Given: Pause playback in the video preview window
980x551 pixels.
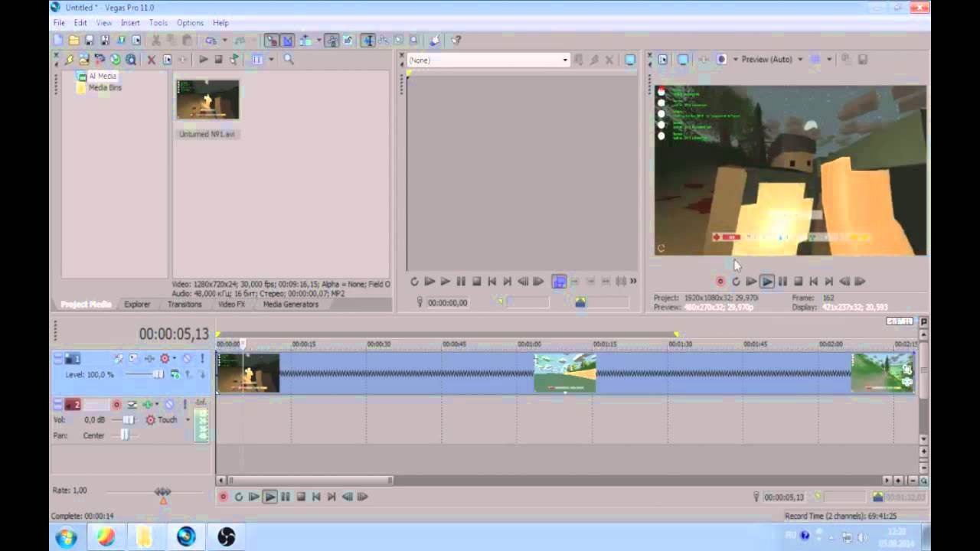Looking at the screenshot, I should (x=782, y=282).
